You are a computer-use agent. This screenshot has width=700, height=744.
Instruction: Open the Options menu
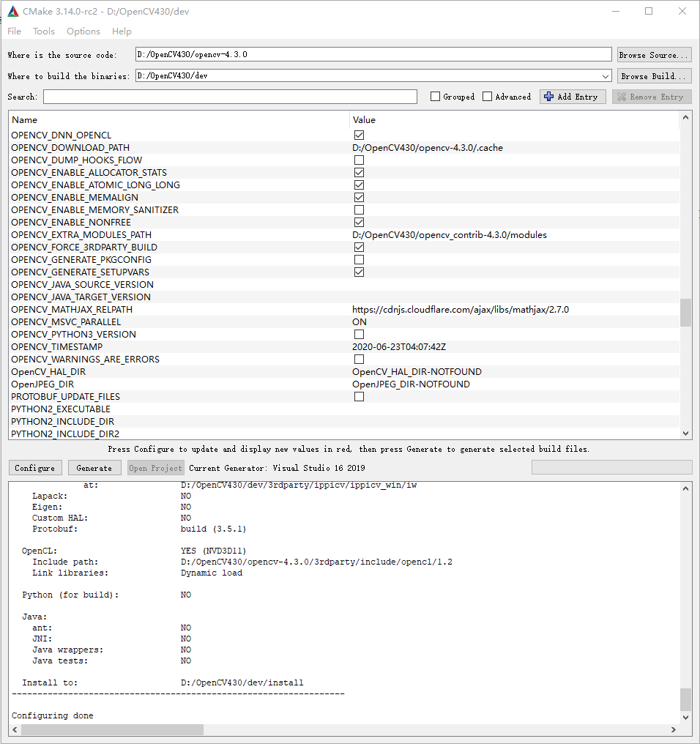click(x=83, y=31)
